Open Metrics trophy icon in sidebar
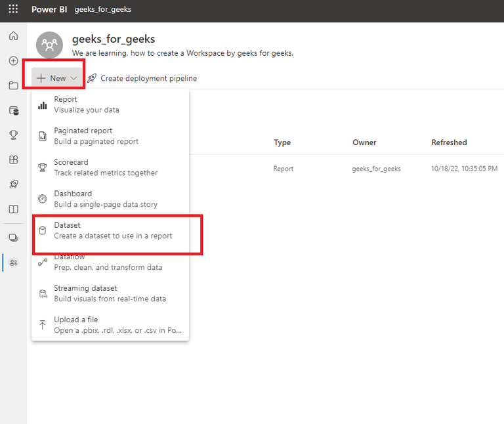The width and height of the screenshot is (504, 424). [x=14, y=135]
